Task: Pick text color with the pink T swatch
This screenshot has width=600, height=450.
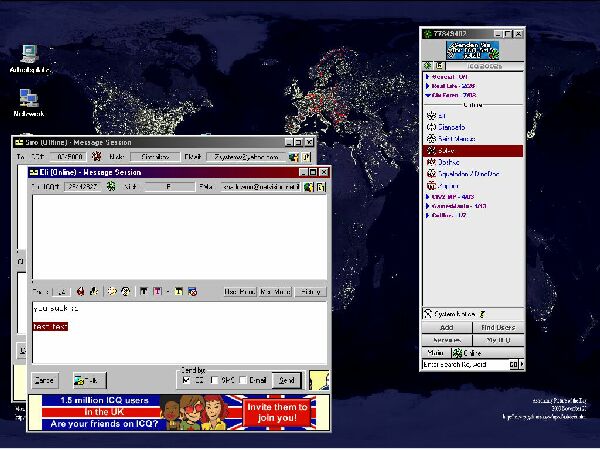Action: coord(157,292)
